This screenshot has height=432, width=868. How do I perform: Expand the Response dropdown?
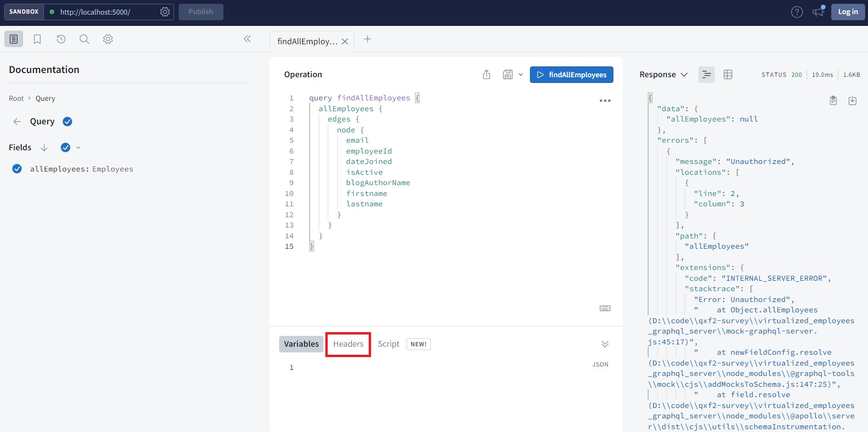tap(663, 74)
